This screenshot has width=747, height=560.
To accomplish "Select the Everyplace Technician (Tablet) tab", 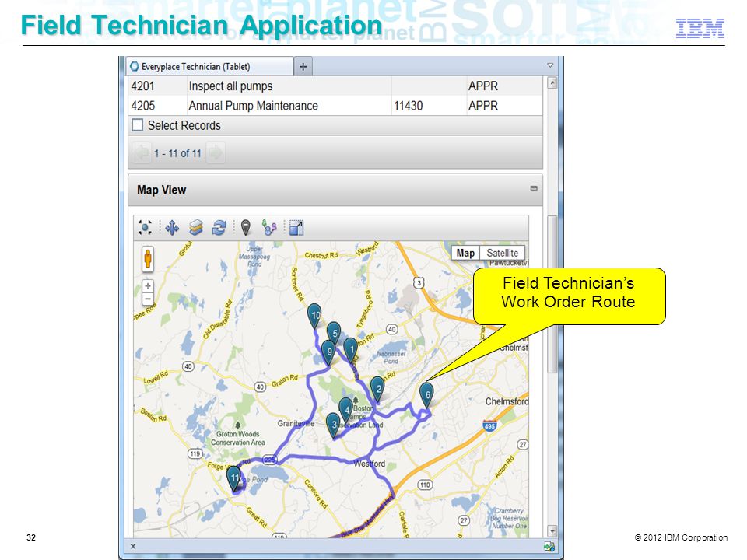I will click(209, 67).
